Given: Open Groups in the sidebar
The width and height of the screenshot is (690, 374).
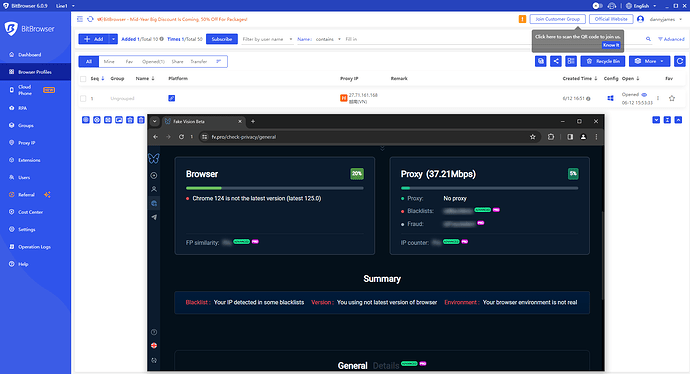Looking at the screenshot, I should (x=26, y=125).
